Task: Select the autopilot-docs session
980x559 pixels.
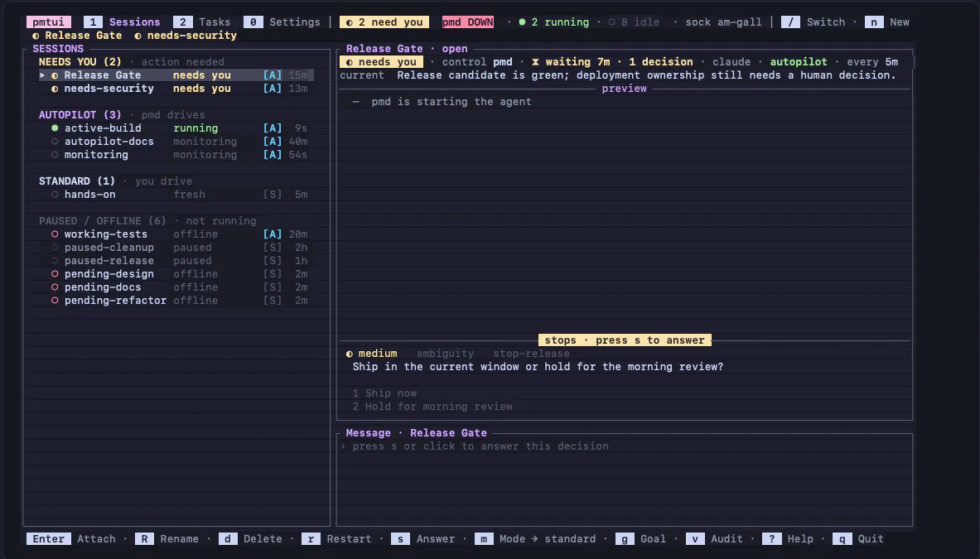Action: pyautogui.click(x=176, y=141)
